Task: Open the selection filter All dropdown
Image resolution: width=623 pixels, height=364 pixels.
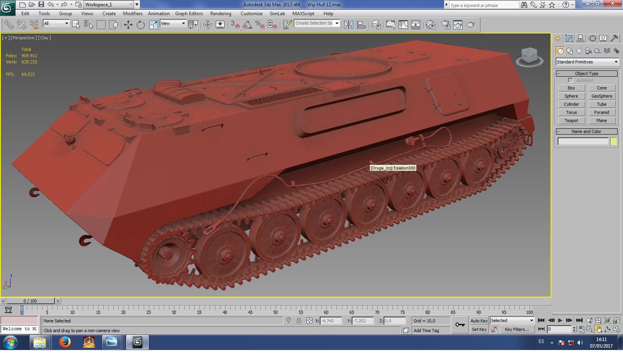Action: pos(56,23)
